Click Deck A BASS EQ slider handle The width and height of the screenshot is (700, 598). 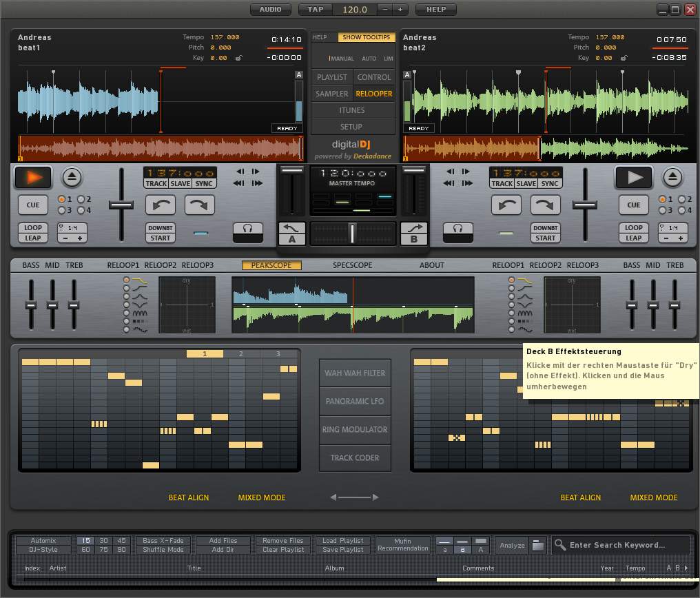click(31, 306)
